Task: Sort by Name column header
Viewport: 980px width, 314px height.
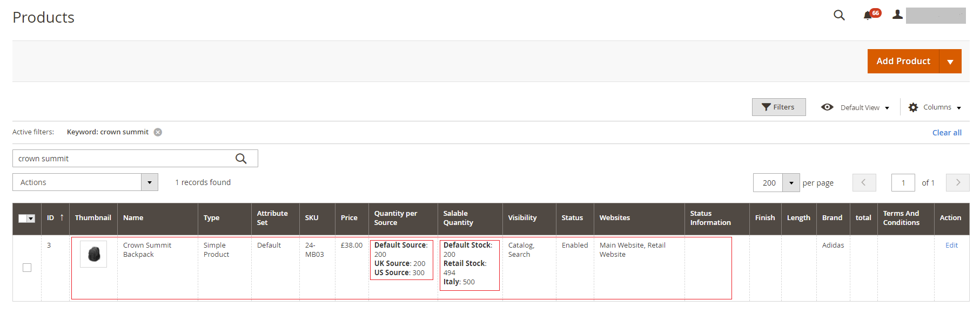Action: (x=133, y=218)
